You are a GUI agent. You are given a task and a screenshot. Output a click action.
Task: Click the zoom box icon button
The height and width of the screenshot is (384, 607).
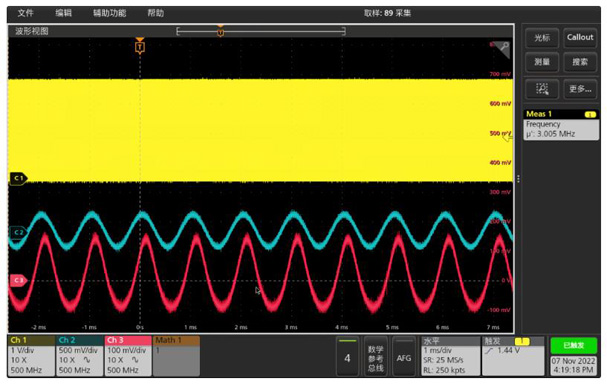point(542,89)
